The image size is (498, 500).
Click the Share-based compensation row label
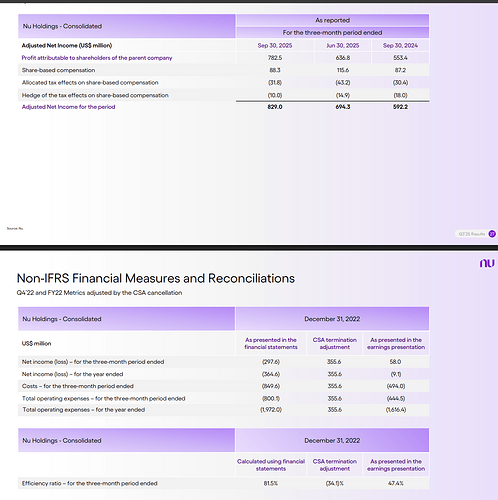pyautogui.click(x=58, y=70)
